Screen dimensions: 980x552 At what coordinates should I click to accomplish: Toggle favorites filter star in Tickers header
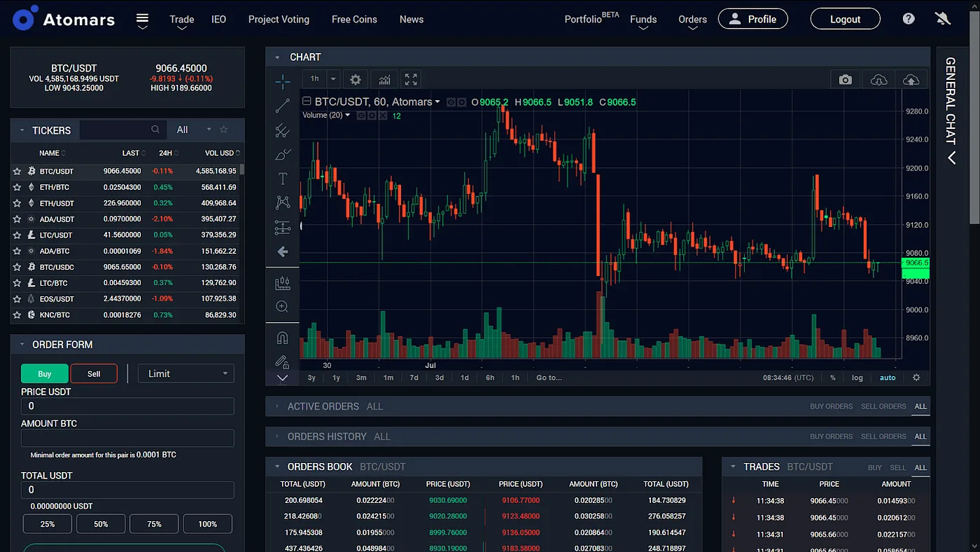(x=224, y=130)
